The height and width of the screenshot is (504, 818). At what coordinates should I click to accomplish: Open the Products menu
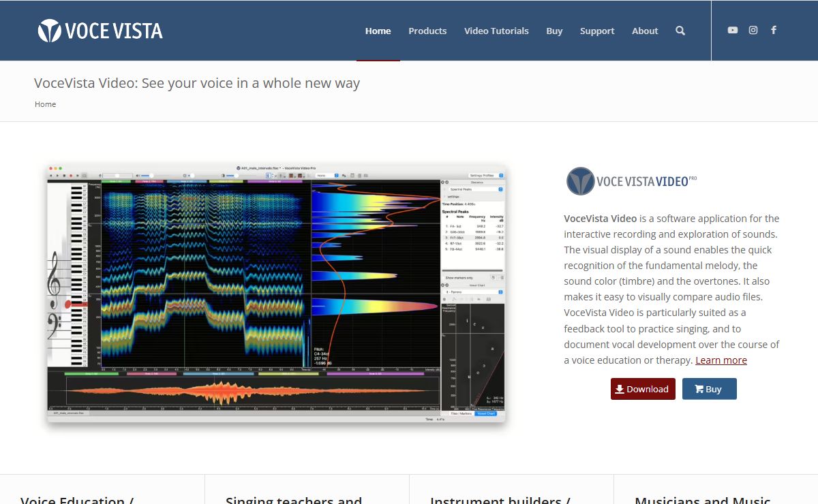pos(427,31)
